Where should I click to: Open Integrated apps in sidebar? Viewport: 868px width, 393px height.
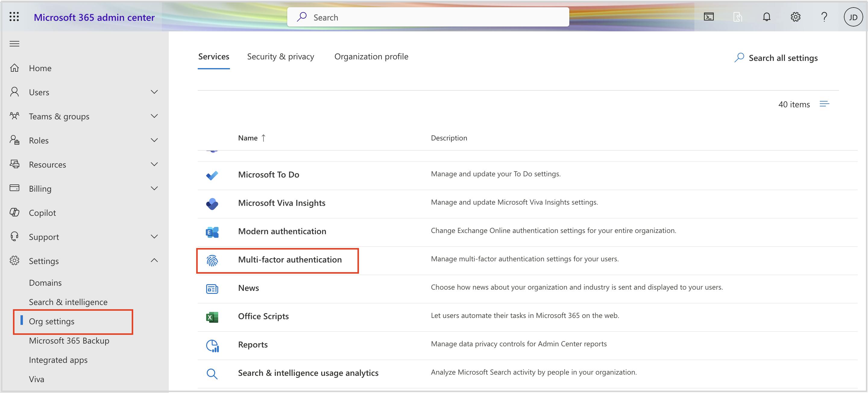click(x=58, y=360)
